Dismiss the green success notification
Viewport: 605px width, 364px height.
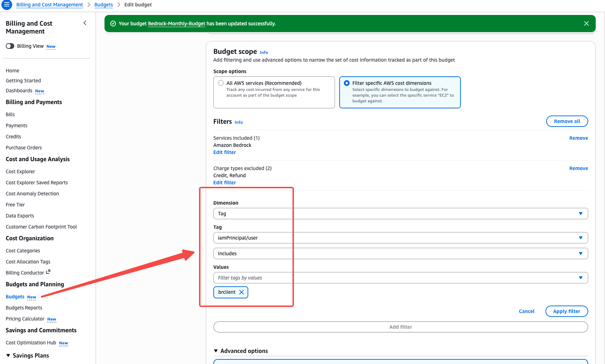click(586, 24)
